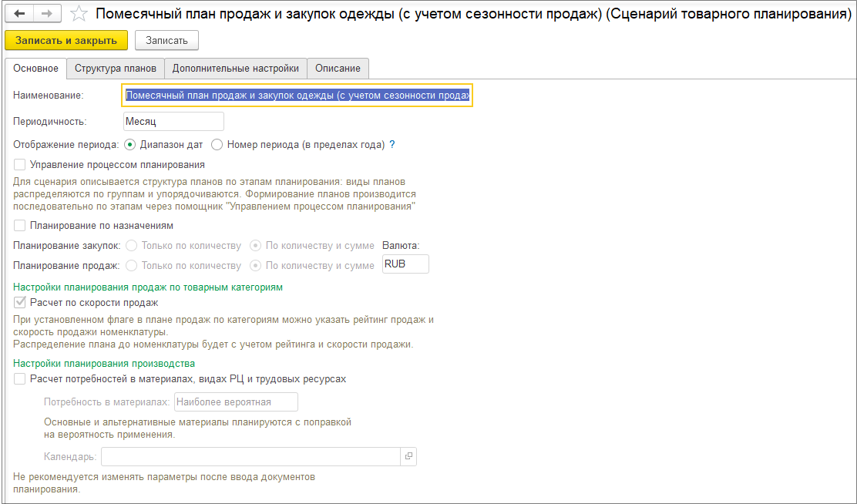857x504 pixels.
Task: Select Номер периода (в пределах года) radio
Action: pos(217,144)
